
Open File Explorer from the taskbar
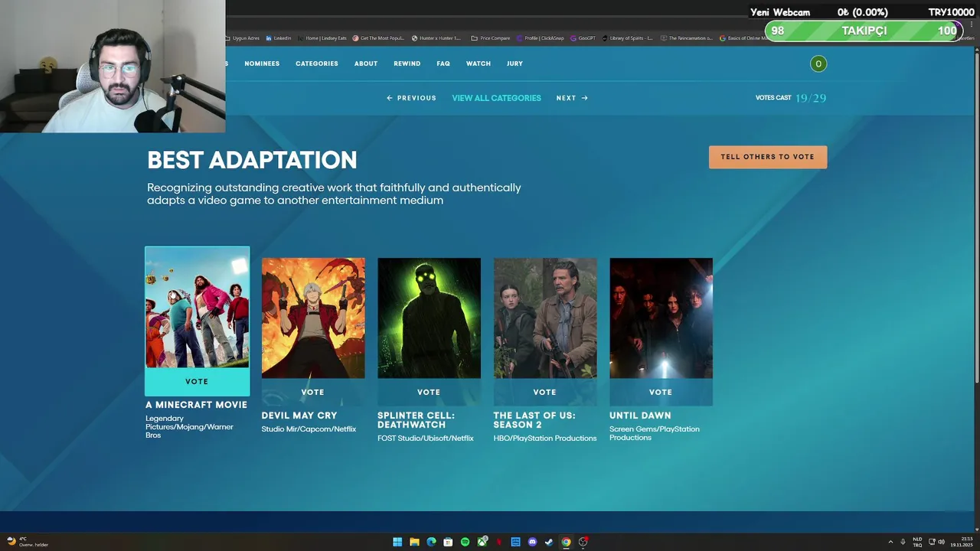pos(414,542)
